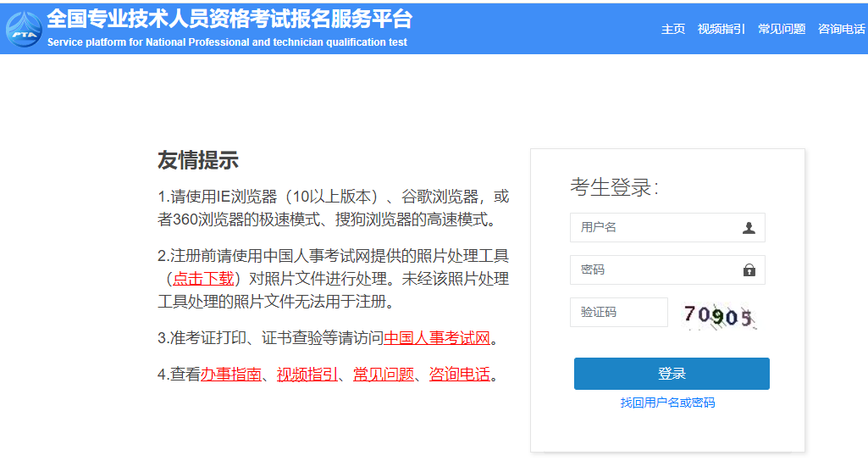Viewport: 868px width, 461px height.
Task: Click the PTA logo in the header
Action: (24, 27)
